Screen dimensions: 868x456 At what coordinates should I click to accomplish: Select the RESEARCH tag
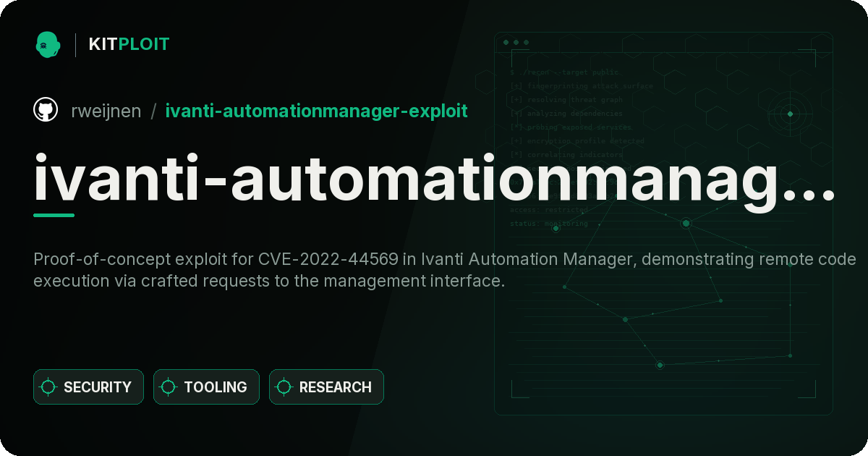[326, 387]
